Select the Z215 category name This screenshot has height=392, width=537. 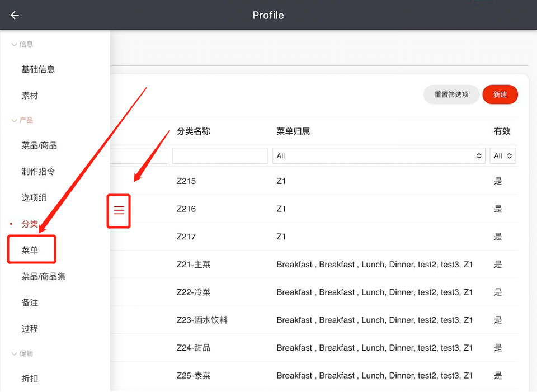186,181
